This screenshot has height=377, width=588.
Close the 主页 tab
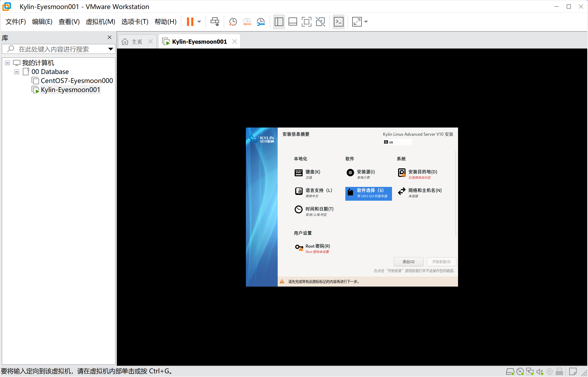pyautogui.click(x=150, y=42)
